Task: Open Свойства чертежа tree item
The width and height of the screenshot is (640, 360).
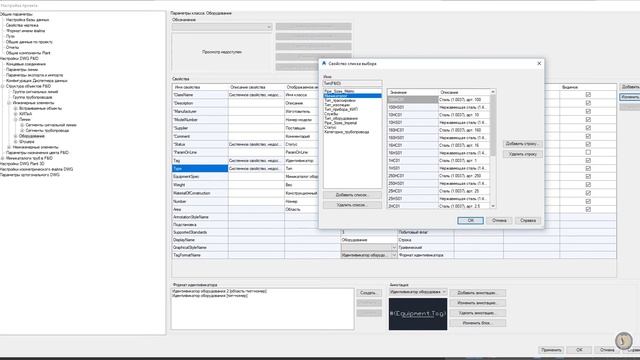Action: tap(22, 25)
